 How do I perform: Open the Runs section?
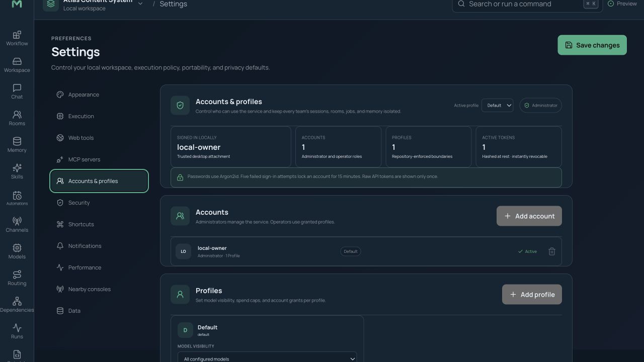[17, 331]
